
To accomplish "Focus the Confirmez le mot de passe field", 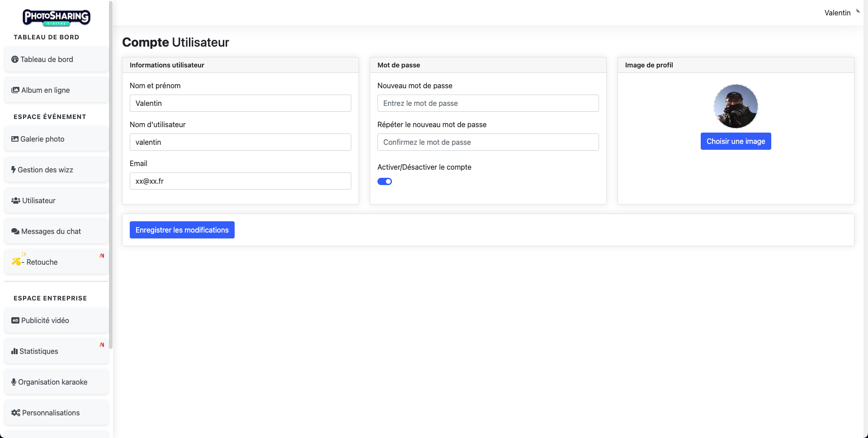I will (488, 142).
